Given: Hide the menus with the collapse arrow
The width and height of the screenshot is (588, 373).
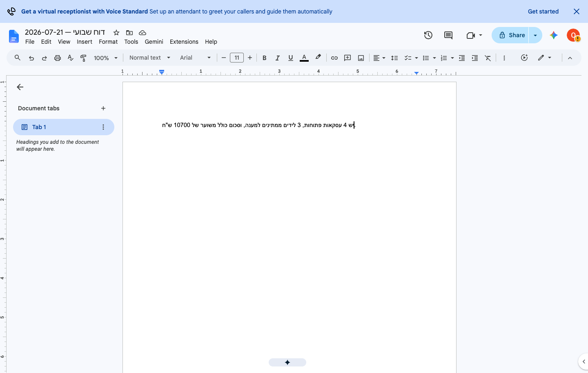Looking at the screenshot, I should point(570,58).
